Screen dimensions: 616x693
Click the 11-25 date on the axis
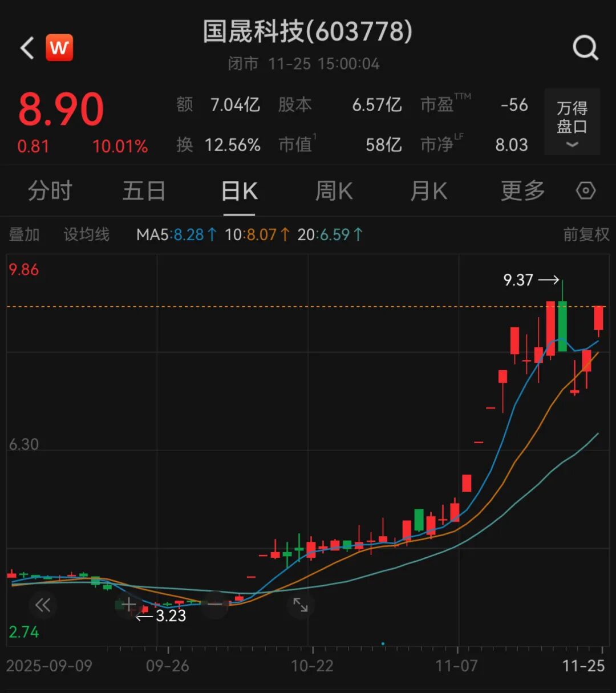pyautogui.click(x=584, y=665)
